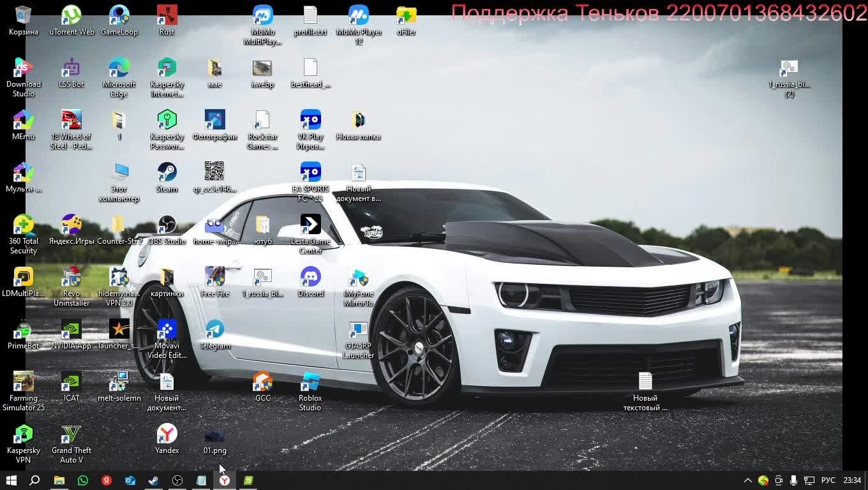Select the 1_russia_bl... (2) file
Screen dimensions: 868x490
tap(789, 78)
